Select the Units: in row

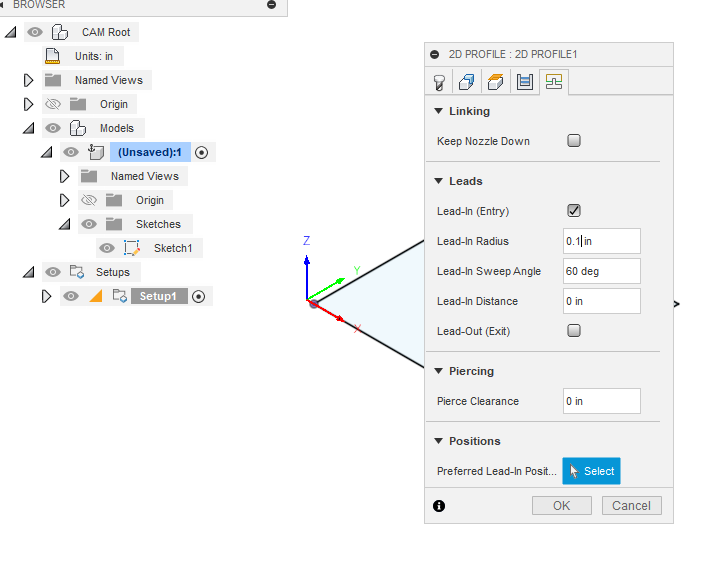point(83,56)
